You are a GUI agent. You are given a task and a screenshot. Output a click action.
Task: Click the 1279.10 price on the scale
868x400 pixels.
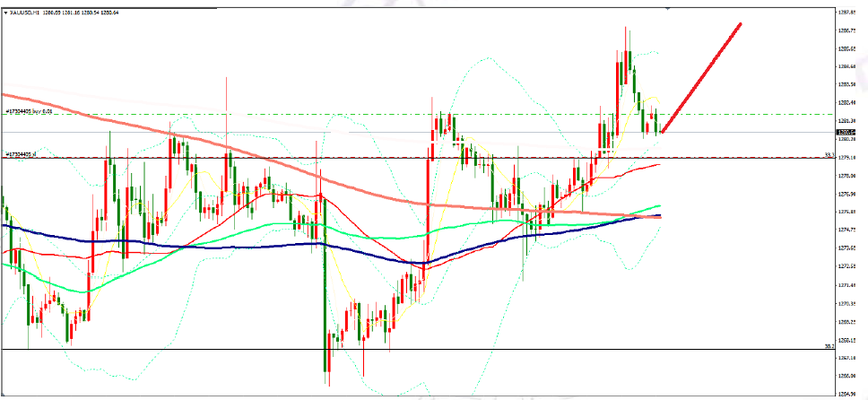tap(847, 157)
